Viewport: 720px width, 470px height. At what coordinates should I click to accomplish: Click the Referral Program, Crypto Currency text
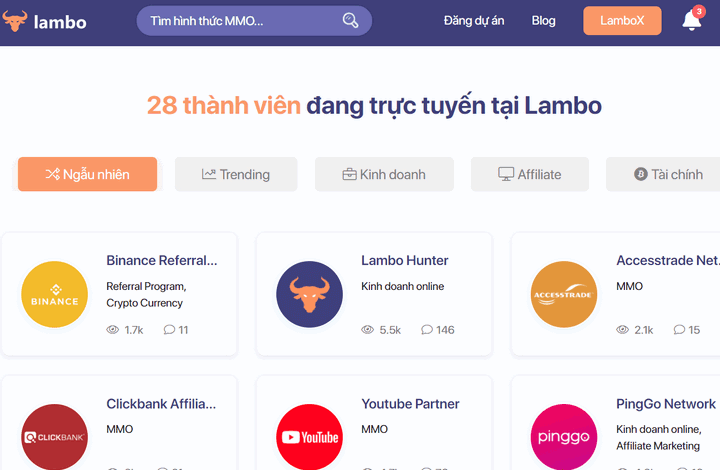click(146, 295)
